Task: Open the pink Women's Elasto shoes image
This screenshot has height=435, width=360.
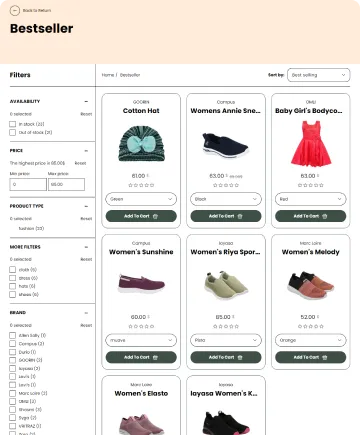Action: click(141, 424)
